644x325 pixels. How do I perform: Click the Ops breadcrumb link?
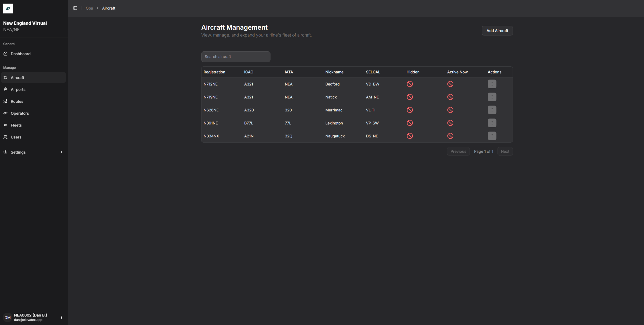click(89, 8)
